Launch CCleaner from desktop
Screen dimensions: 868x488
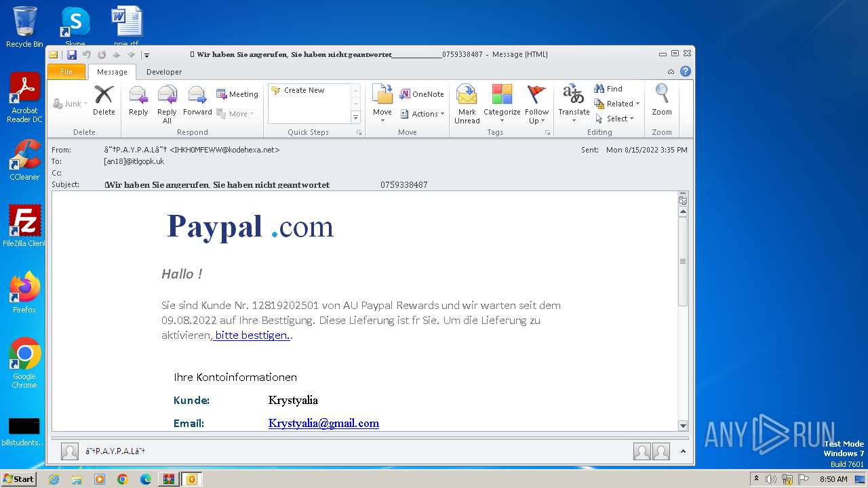coord(24,160)
